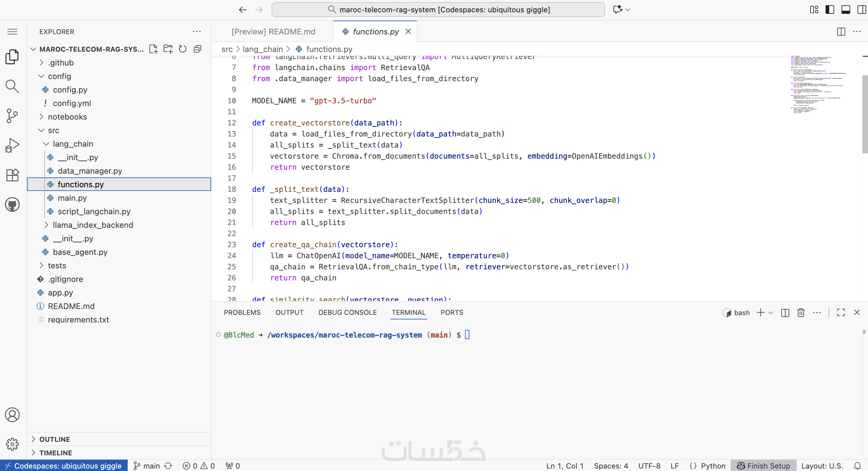Collapse all folders in explorer
This screenshot has height=471, width=868.
pos(197,49)
